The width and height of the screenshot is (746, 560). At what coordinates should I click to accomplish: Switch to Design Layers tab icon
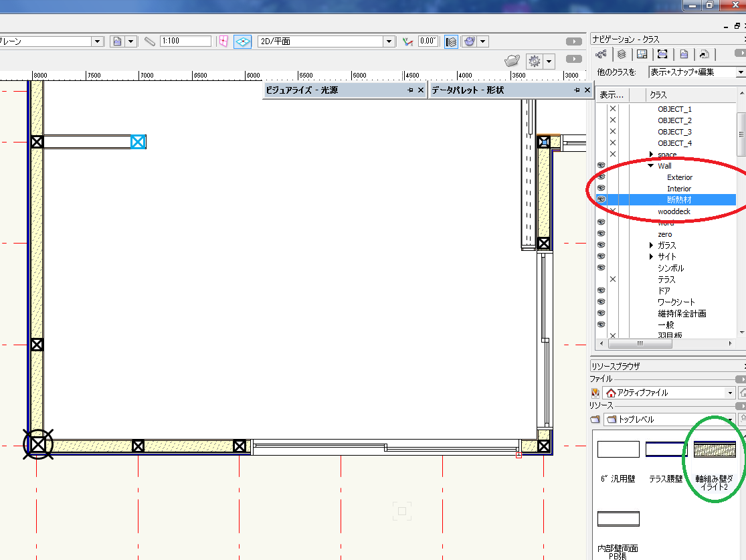pyautogui.click(x=622, y=54)
